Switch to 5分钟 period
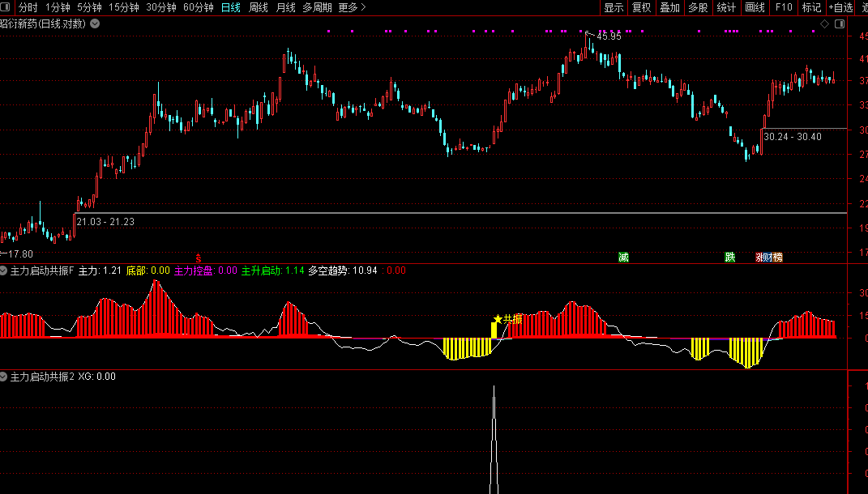Image resolution: width=868 pixels, height=494 pixels. pos(89,7)
